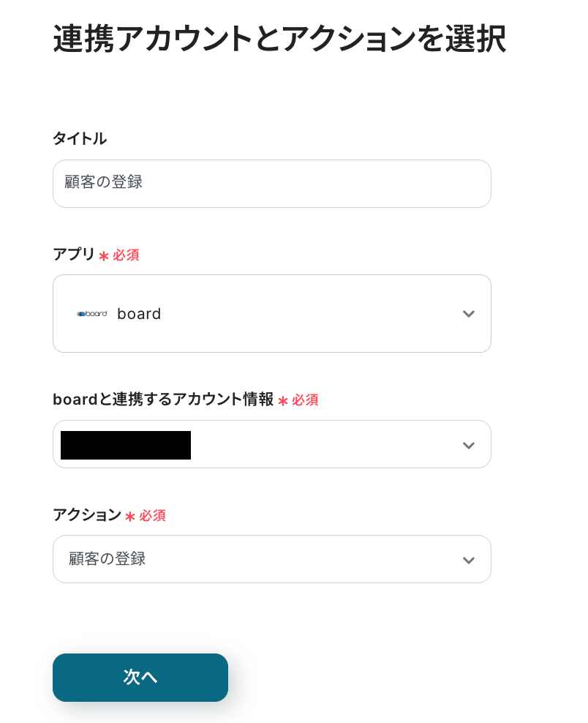The height and width of the screenshot is (723, 588).
Task: Click the アプリ label text
Action: click(74, 255)
